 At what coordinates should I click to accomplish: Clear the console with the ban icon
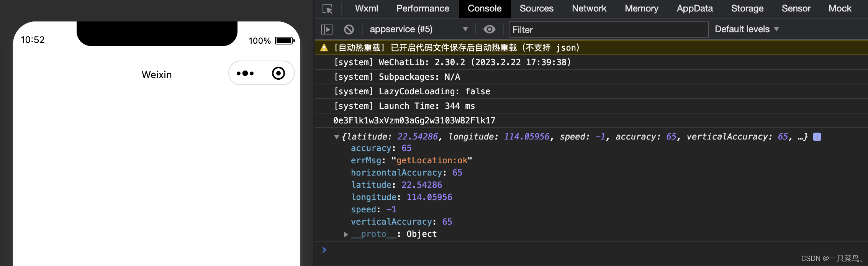(x=349, y=29)
